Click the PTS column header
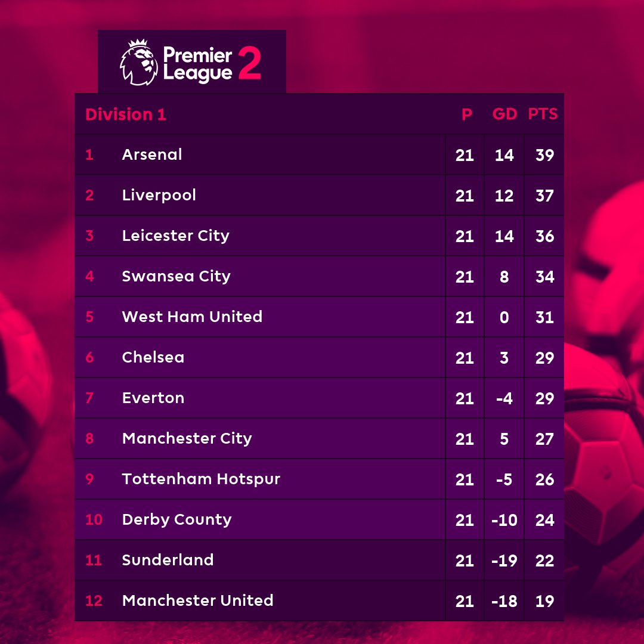Screen dimensions: 644x644 [x=543, y=114]
